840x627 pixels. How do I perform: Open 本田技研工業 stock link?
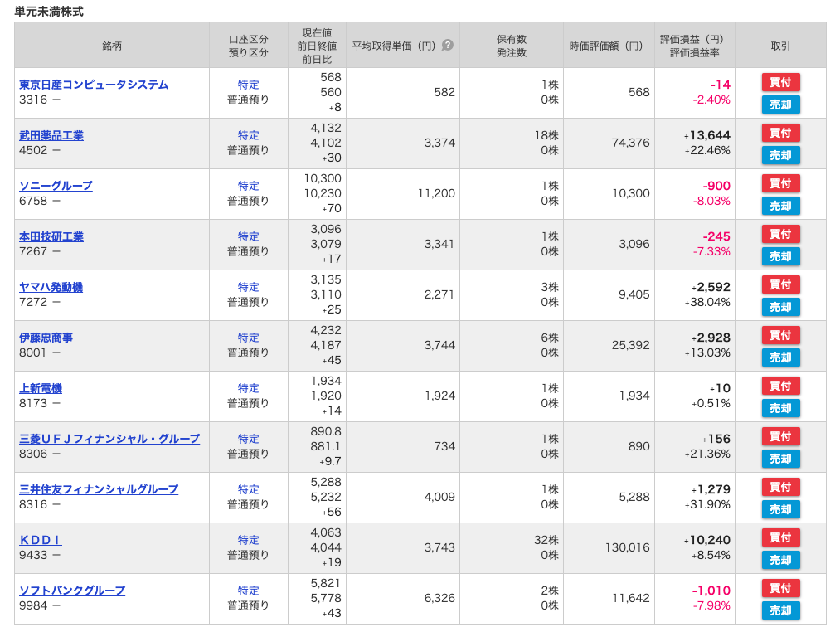click(51, 237)
